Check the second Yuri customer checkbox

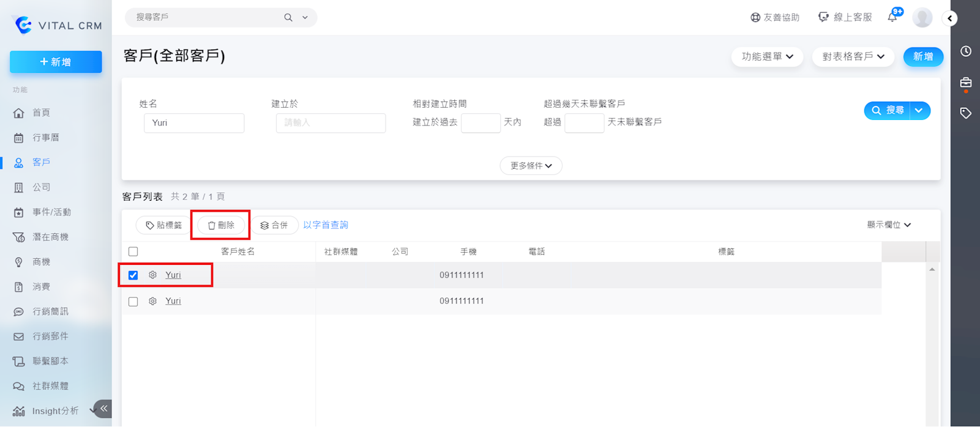[x=133, y=302]
